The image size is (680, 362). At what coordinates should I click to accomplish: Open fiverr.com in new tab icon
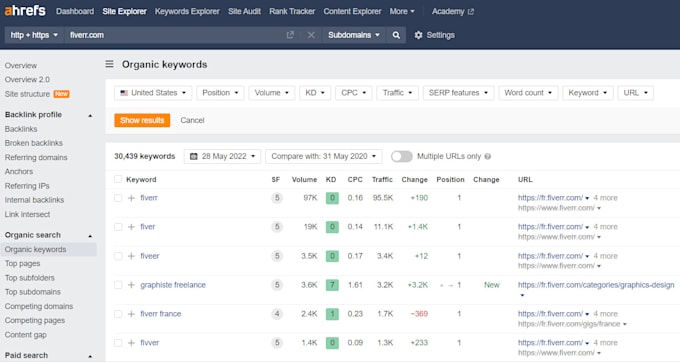(290, 35)
